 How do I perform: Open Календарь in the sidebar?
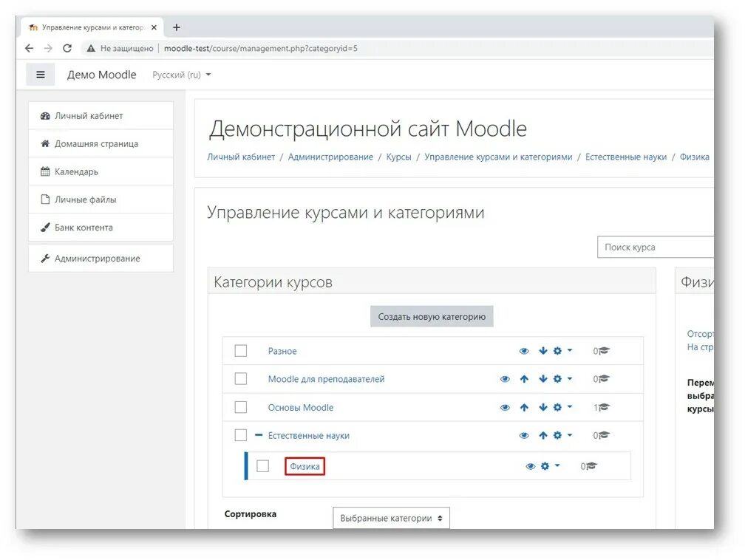(101, 171)
